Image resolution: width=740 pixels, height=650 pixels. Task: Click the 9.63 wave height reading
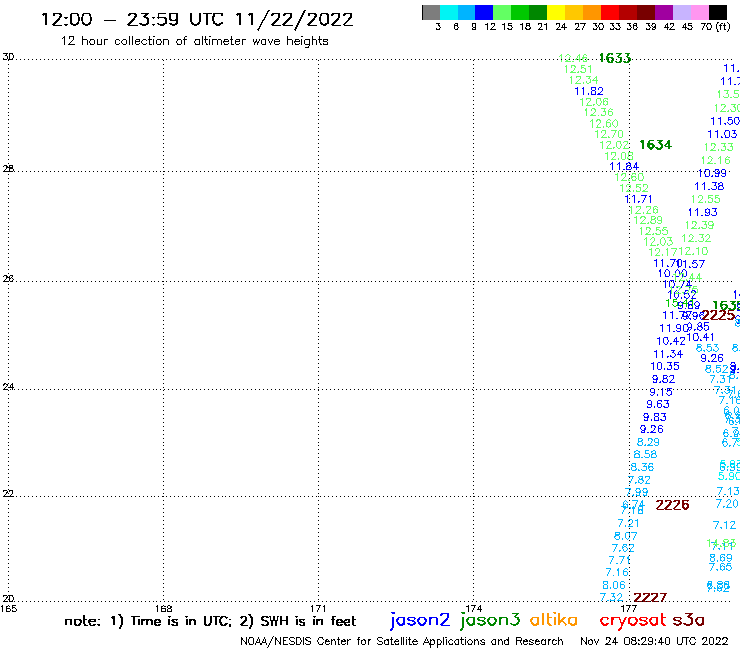pyautogui.click(x=657, y=404)
